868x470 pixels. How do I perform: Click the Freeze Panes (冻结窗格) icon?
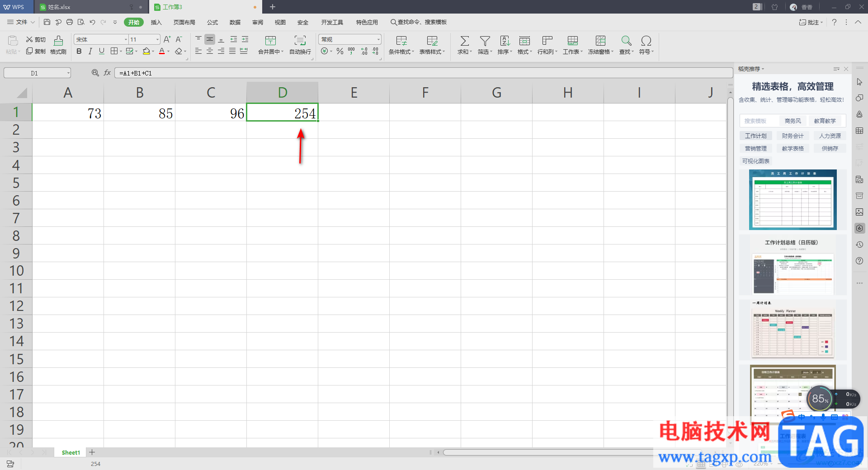click(x=600, y=41)
